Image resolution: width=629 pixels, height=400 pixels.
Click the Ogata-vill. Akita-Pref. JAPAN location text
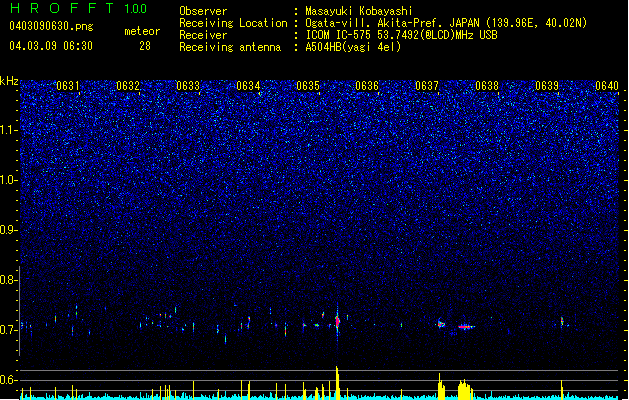[x=446, y=23]
